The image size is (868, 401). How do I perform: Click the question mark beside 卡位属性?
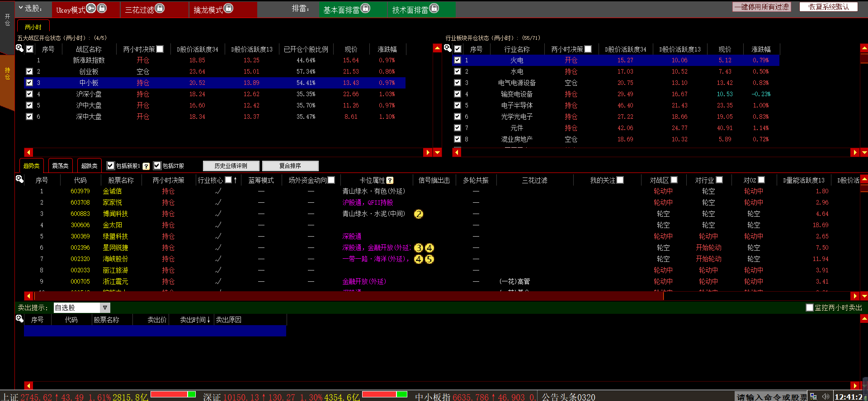click(x=390, y=180)
